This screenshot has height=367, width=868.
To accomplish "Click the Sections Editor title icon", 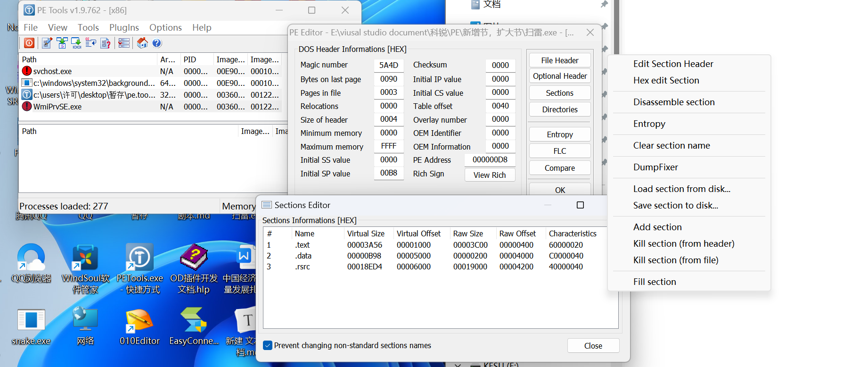I will [x=267, y=205].
